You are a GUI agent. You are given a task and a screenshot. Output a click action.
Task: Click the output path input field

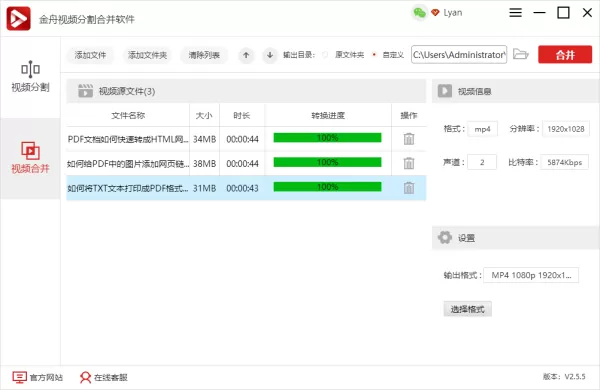459,55
